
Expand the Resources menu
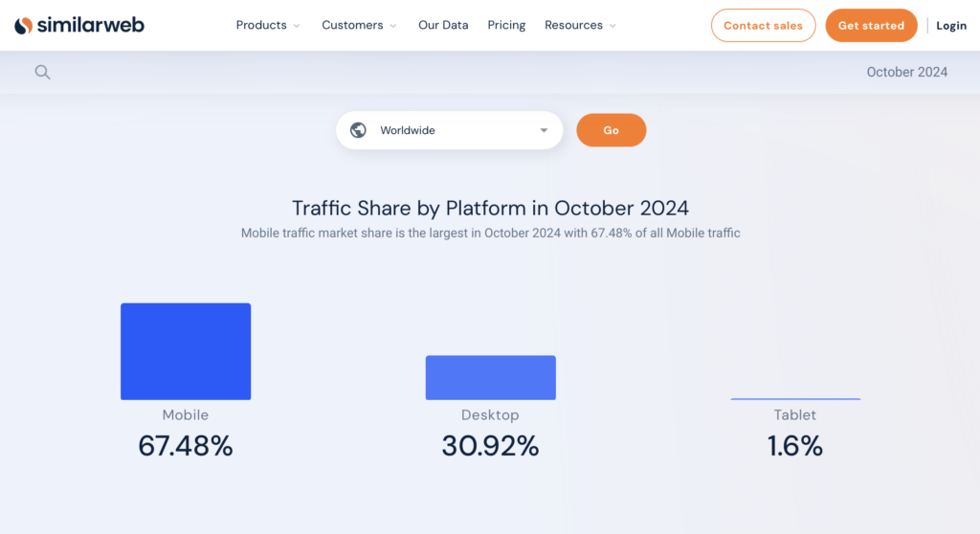coord(580,26)
